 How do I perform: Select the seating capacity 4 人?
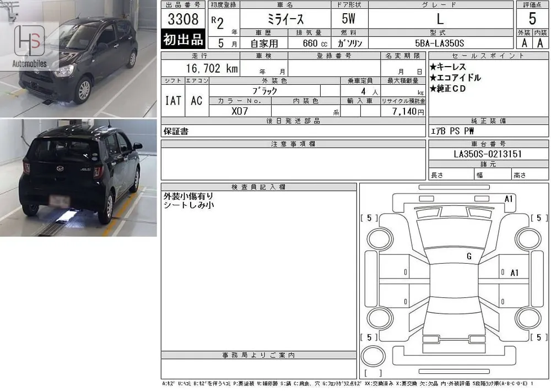tap(369, 91)
